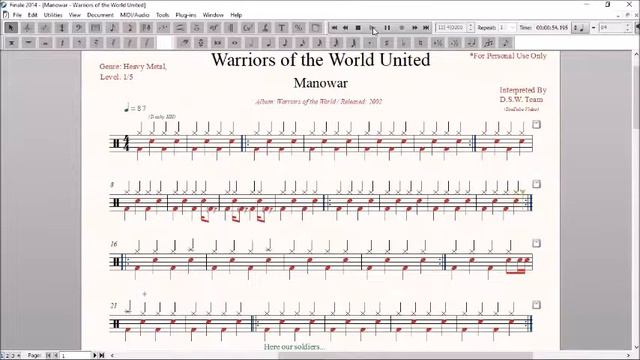This screenshot has width=640, height=360.
Task: Click the Record button
Action: point(402,28)
